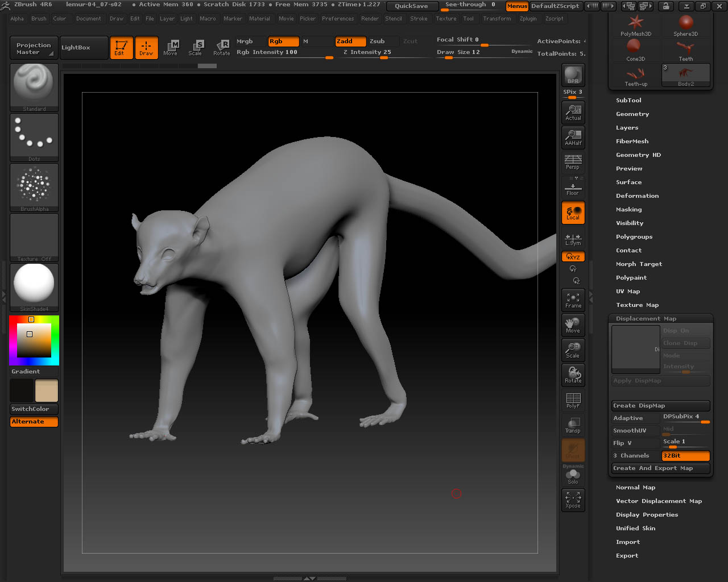Click Create DispMap button

pos(661,406)
